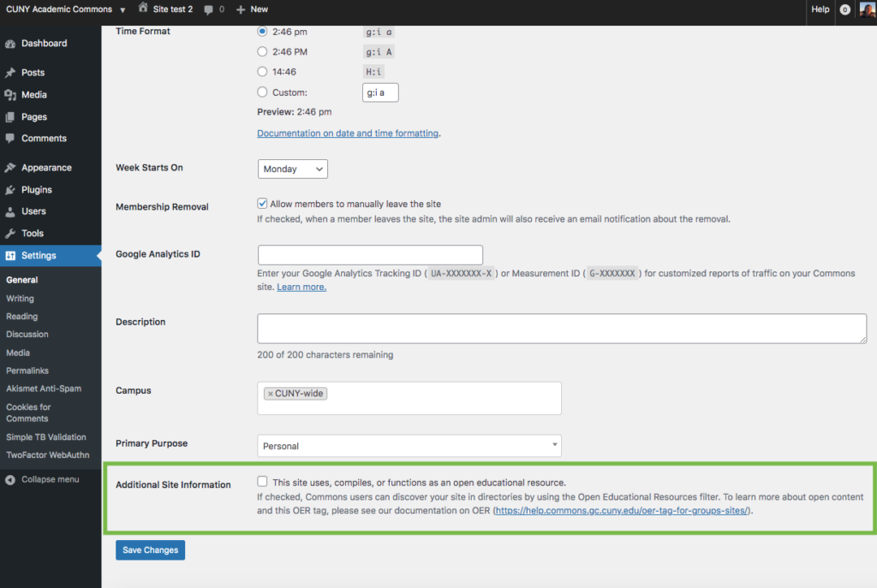The width and height of the screenshot is (877, 588).
Task: Open Documentation on date and time formatting
Action: [x=348, y=133]
